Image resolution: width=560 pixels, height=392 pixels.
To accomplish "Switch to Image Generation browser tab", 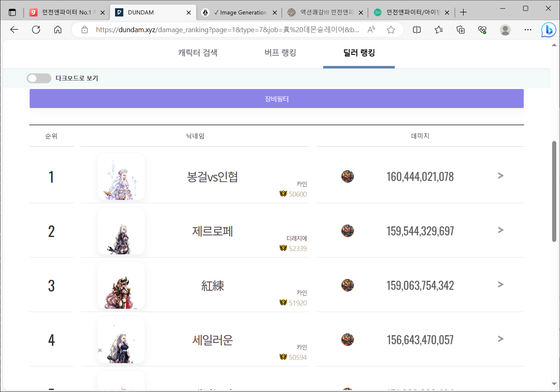I will pyautogui.click(x=240, y=12).
